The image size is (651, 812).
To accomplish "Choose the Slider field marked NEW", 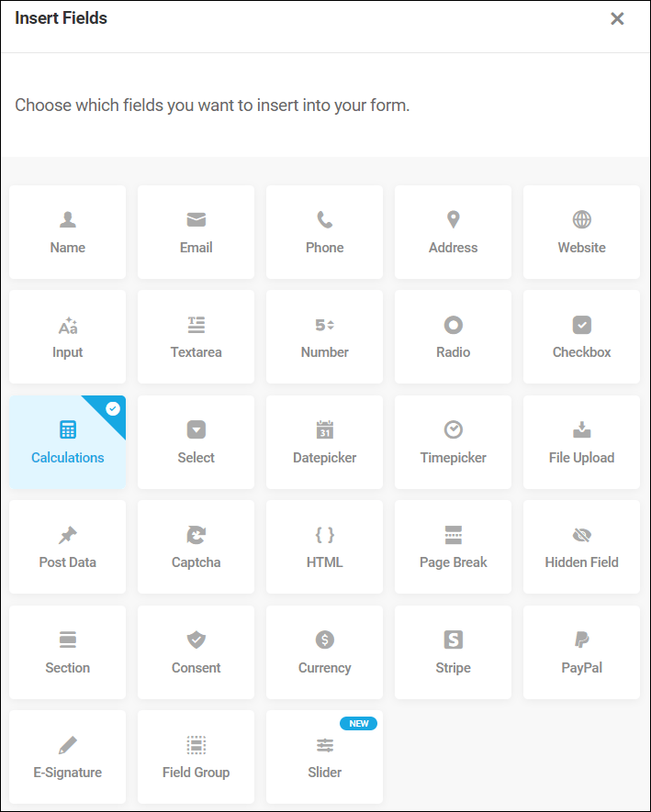I will point(324,757).
